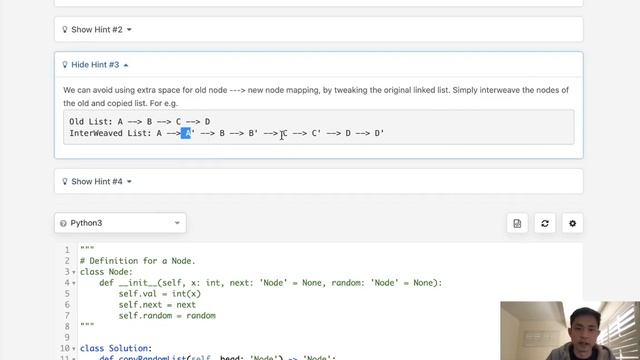The height and width of the screenshot is (360, 640).
Task: Click 'class Solution:' code line
Action: click(x=116, y=349)
